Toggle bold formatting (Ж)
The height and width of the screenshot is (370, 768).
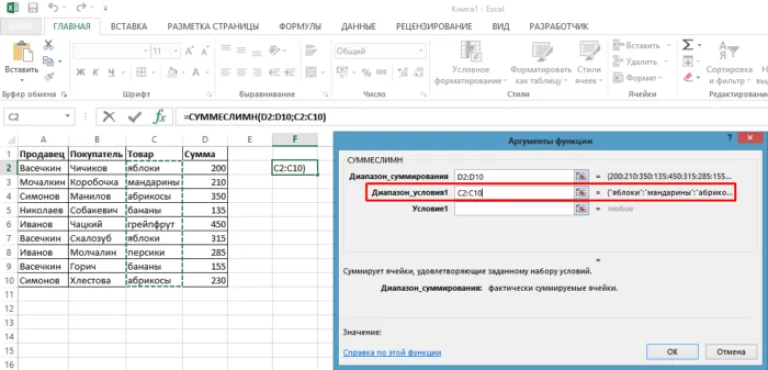point(81,73)
